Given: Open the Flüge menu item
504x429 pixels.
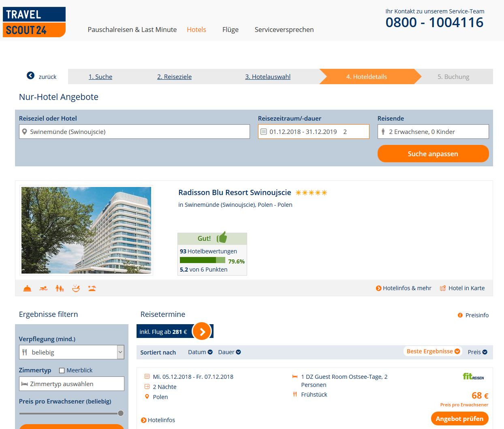Looking at the screenshot, I should [230, 30].
